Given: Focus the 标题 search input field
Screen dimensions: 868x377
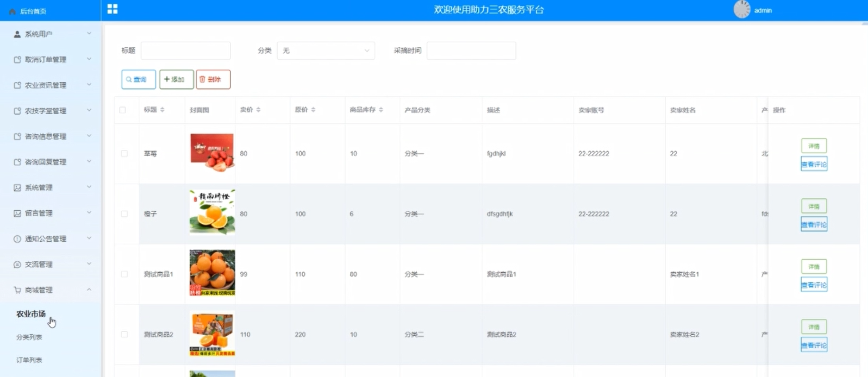Looking at the screenshot, I should [x=186, y=51].
